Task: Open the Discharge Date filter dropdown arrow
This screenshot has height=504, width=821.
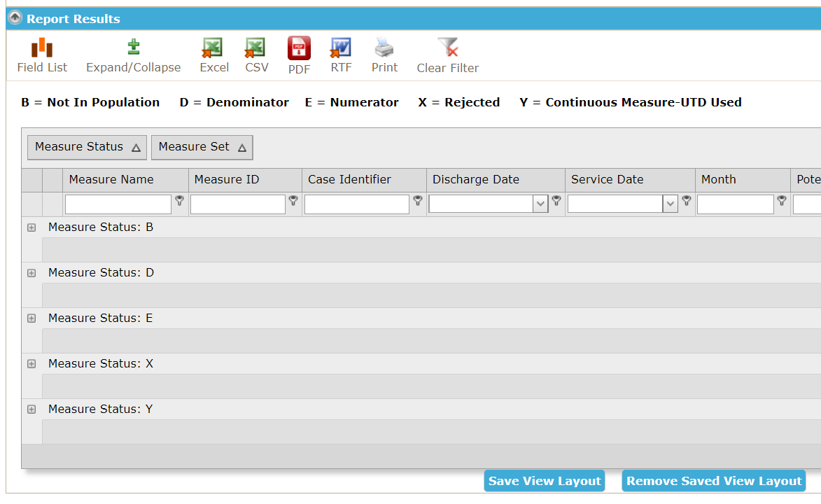Action: pyautogui.click(x=540, y=204)
